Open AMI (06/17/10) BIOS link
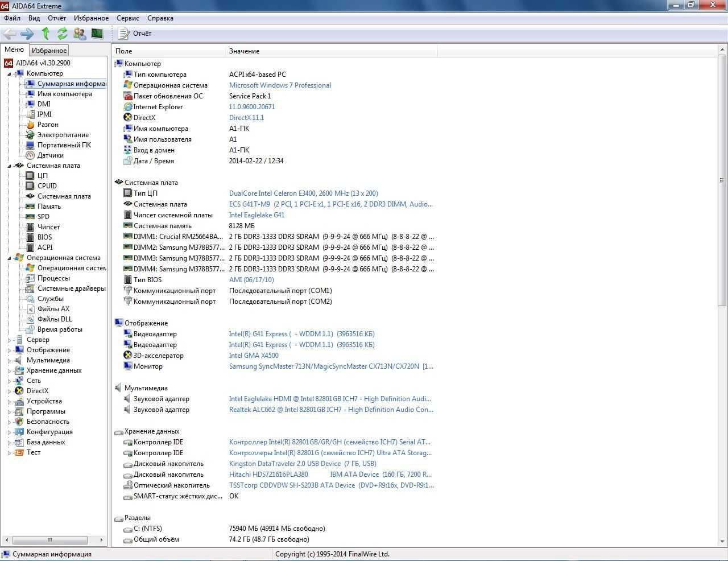 tap(251, 280)
